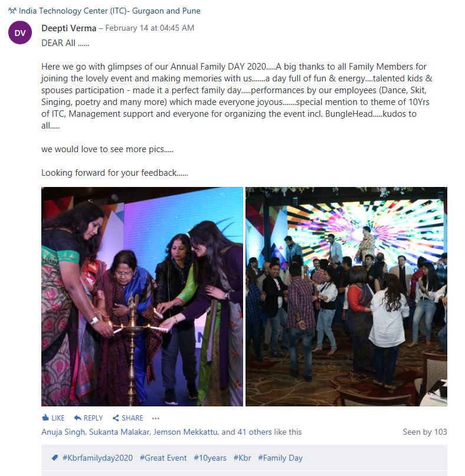Open the February 14 post timestamp
This screenshot has height=476, width=465.
coord(149,28)
